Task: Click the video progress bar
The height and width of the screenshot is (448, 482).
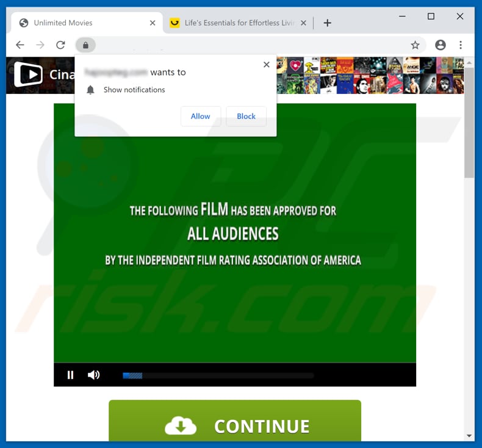Action: [x=218, y=376]
